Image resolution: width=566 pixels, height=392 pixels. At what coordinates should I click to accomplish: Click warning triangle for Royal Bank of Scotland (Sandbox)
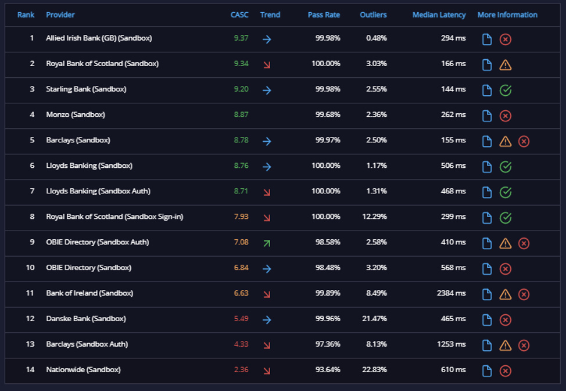coord(505,65)
